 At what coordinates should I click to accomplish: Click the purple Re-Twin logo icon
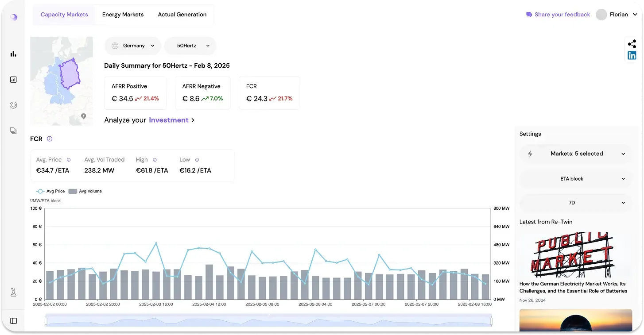[x=14, y=17]
